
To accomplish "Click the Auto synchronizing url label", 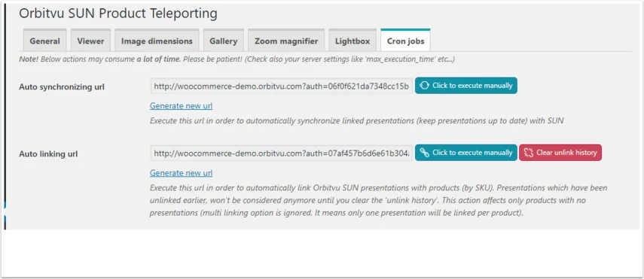I will pos(62,87).
